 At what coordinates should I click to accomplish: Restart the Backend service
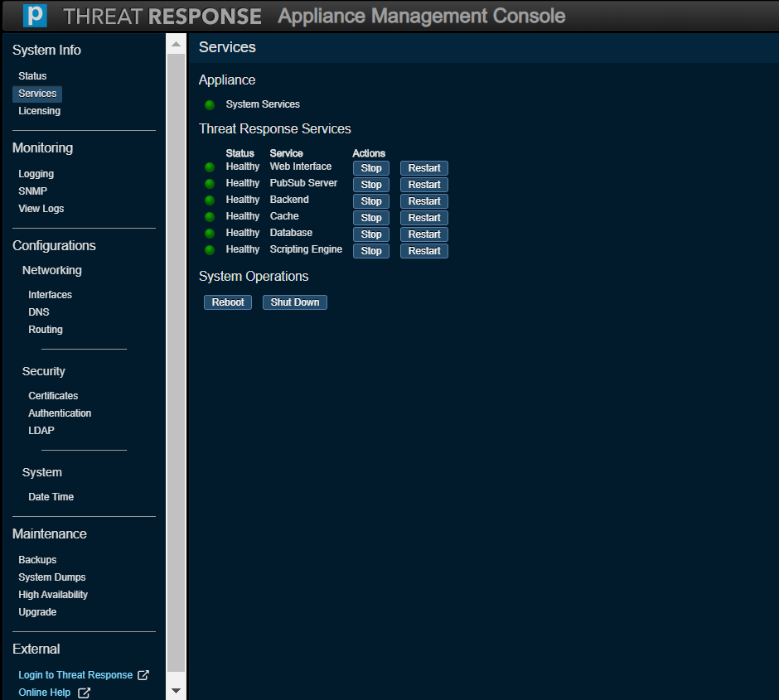pyautogui.click(x=424, y=201)
